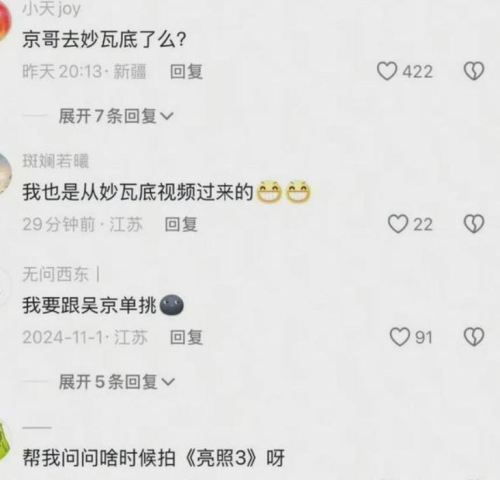The image size is (500, 480).
Task: Open 无问西东's profile by username
Action: click(55, 275)
